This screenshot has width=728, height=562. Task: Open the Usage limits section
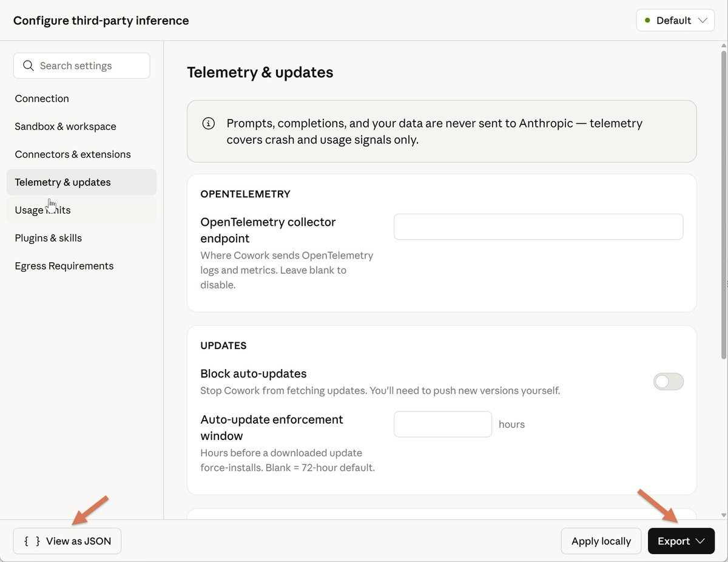[x=82, y=210]
